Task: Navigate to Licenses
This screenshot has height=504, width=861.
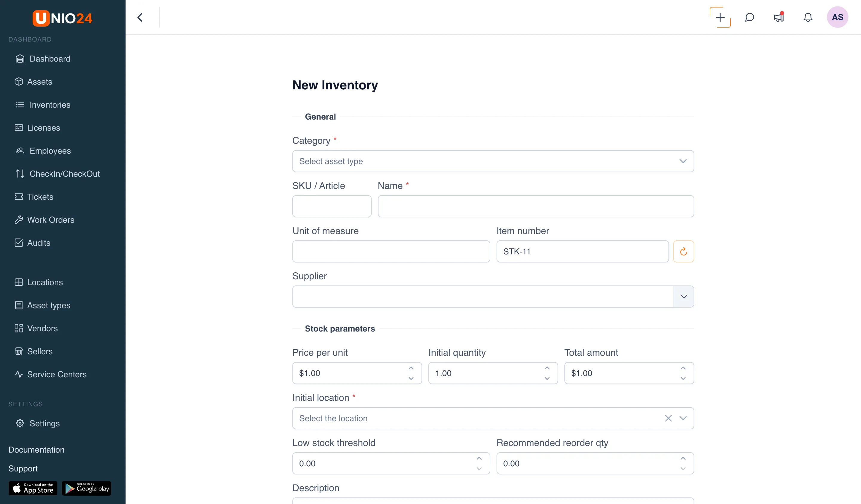Action: tap(38, 128)
